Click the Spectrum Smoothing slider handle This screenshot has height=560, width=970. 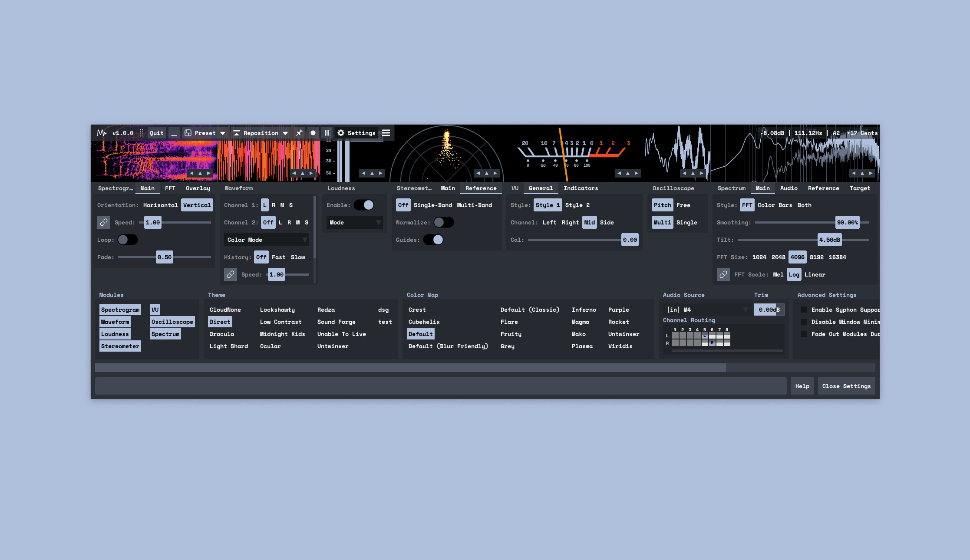847,222
